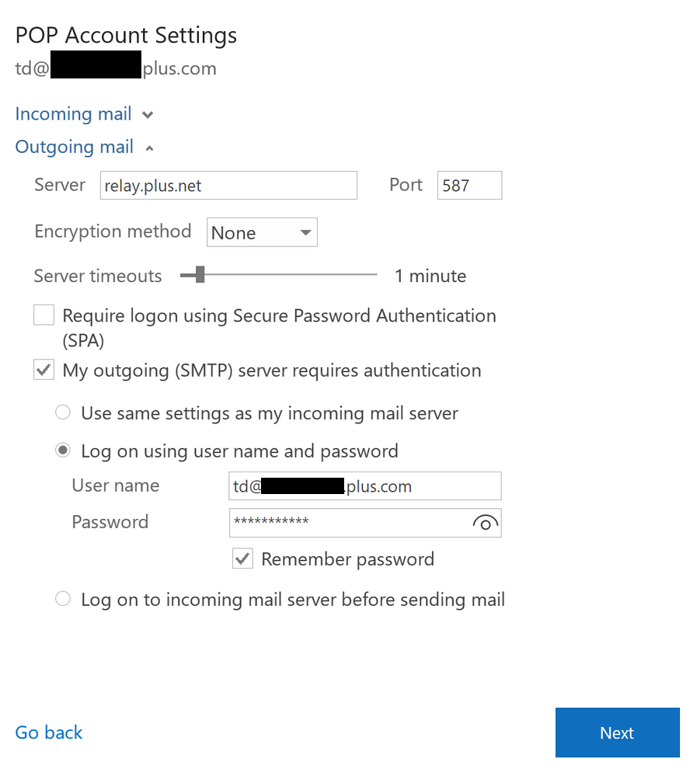Open the Encryption method dropdown

(262, 232)
